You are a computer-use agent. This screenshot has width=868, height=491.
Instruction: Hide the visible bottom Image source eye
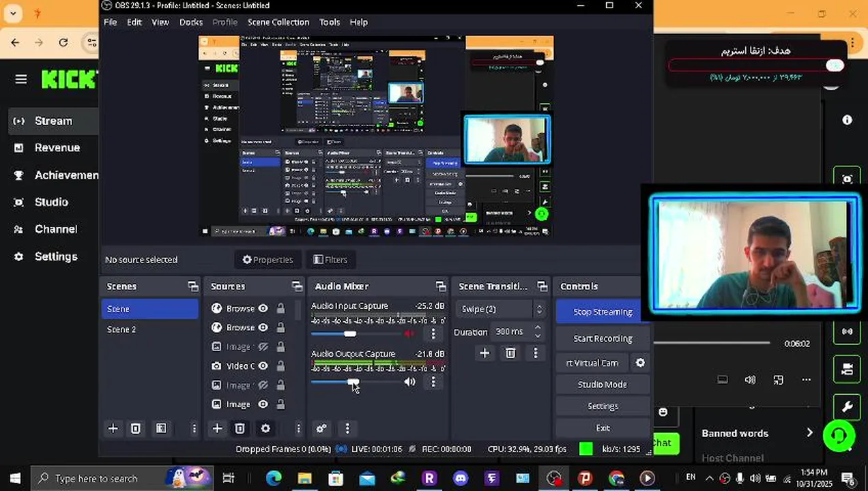[x=263, y=404]
